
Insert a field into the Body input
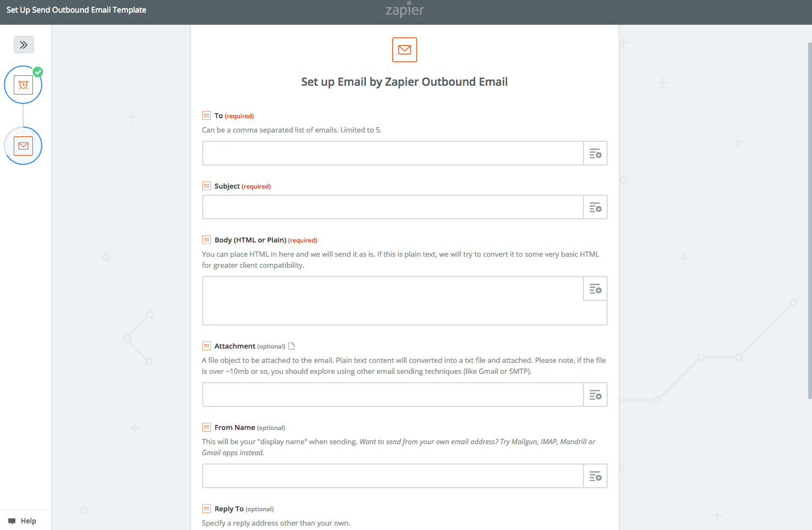pyautogui.click(x=595, y=289)
